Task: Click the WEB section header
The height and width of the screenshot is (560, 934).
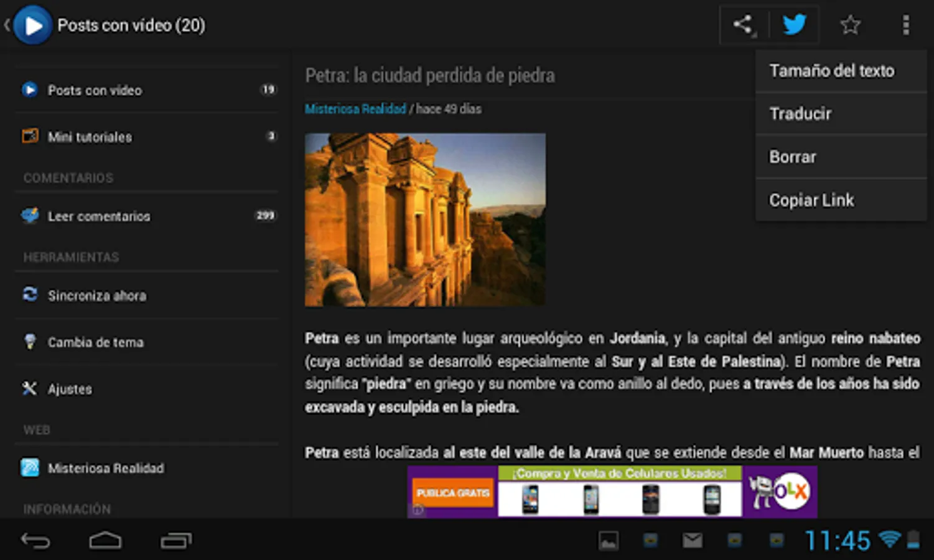Action: (37, 430)
